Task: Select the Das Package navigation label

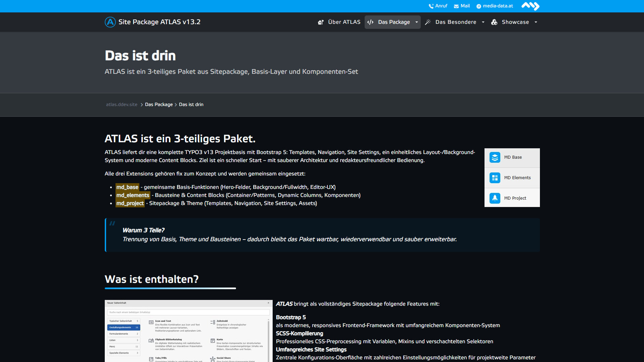Action: (x=394, y=22)
